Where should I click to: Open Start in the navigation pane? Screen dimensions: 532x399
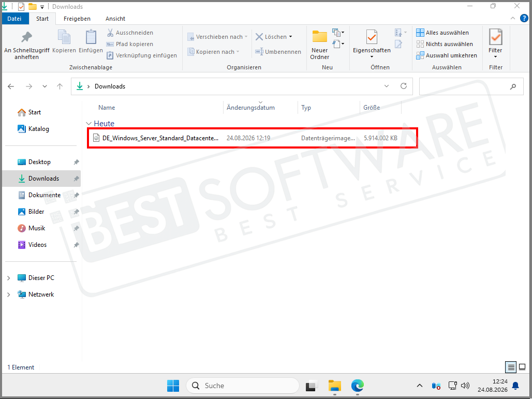pyautogui.click(x=29, y=112)
